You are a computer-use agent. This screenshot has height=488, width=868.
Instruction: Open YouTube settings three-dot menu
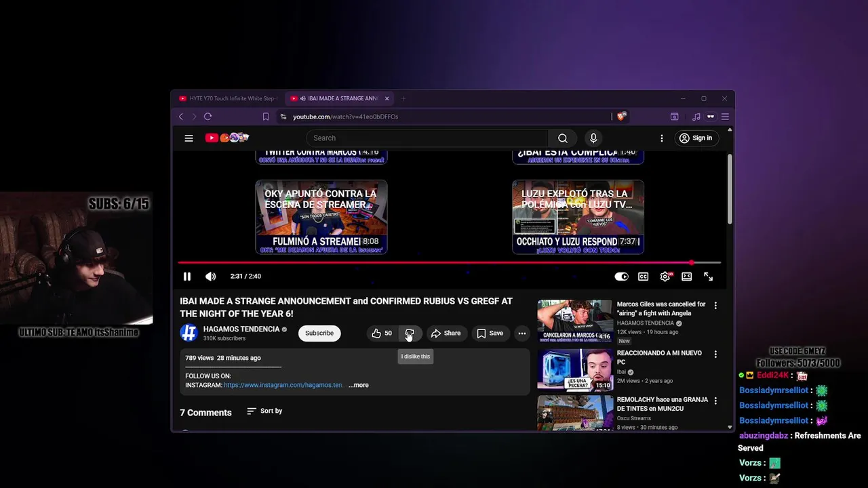[662, 138]
